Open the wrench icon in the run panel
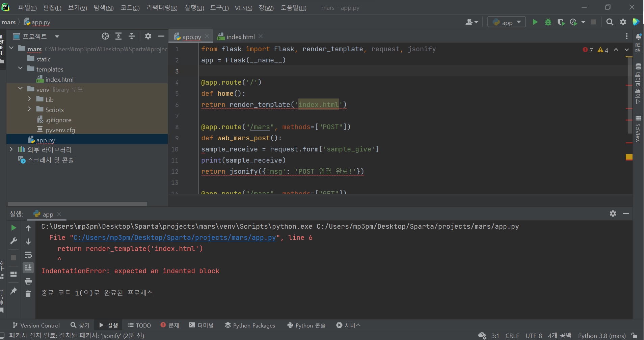 pyautogui.click(x=14, y=241)
